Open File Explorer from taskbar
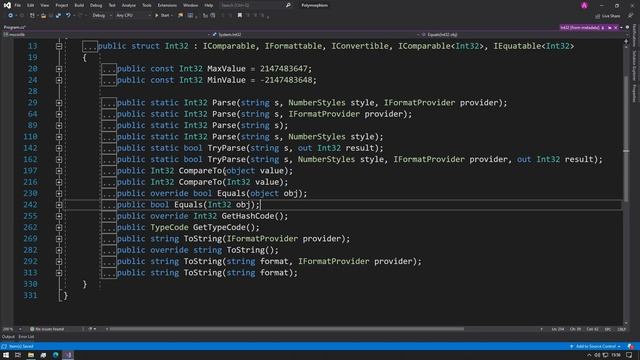This screenshot has height=360, width=640. [x=31, y=355]
